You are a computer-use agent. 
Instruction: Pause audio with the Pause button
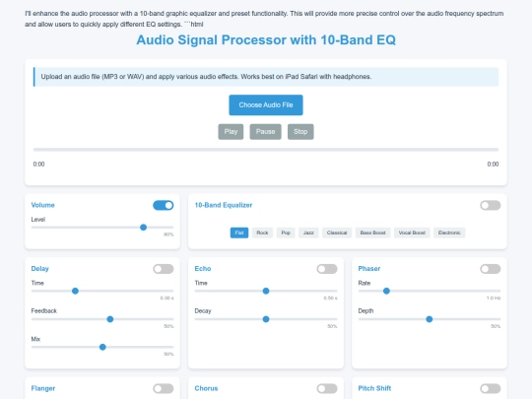pos(265,132)
